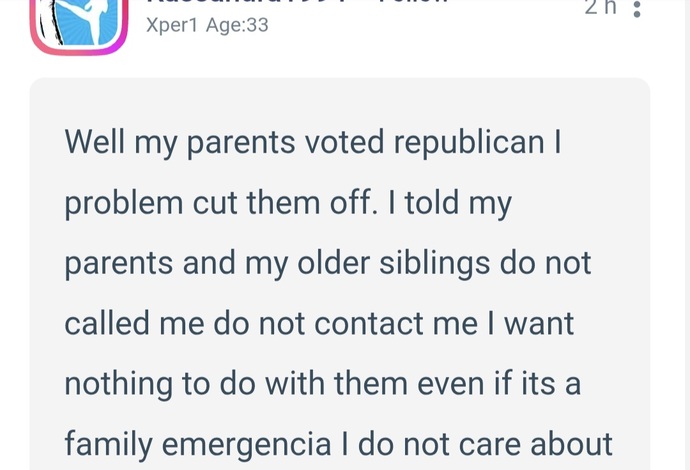Tap the line starting 'called me do not'
The width and height of the screenshot is (690, 470).
click(319, 323)
